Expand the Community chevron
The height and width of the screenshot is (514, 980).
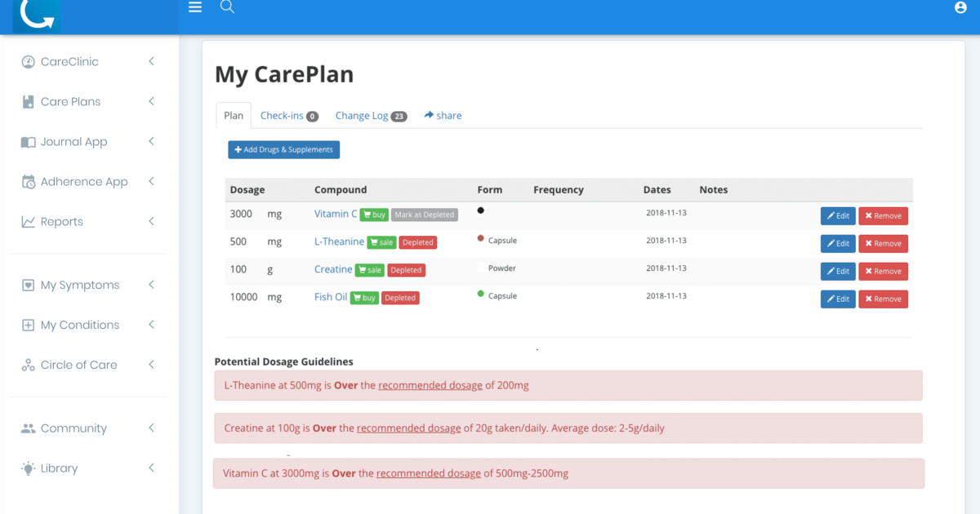[151, 428]
